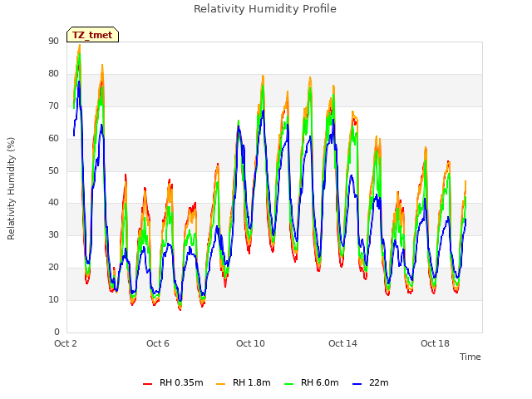Screen dimensions: 532x399
Task: Click the Oct 6 x-axis label
Action: (x=158, y=343)
